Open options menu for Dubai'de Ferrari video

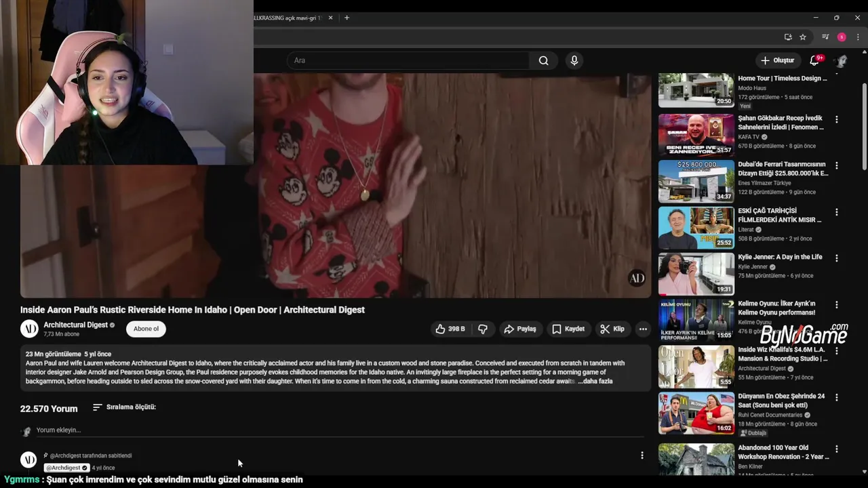point(836,165)
